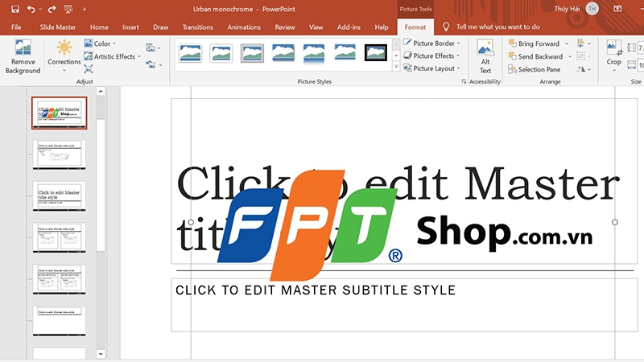Open Format Picture dialog launcher in Picture Styles
Image resolution: width=644 pixels, height=362 pixels.
pyautogui.click(x=464, y=81)
